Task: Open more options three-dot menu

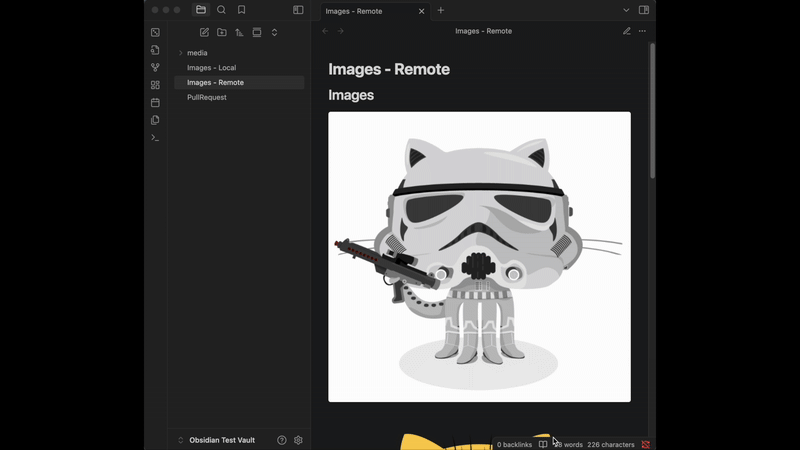Action: tap(642, 31)
